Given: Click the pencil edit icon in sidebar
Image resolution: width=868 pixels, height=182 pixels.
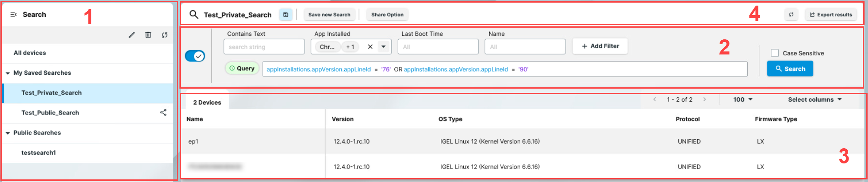Looking at the screenshot, I should click(132, 35).
